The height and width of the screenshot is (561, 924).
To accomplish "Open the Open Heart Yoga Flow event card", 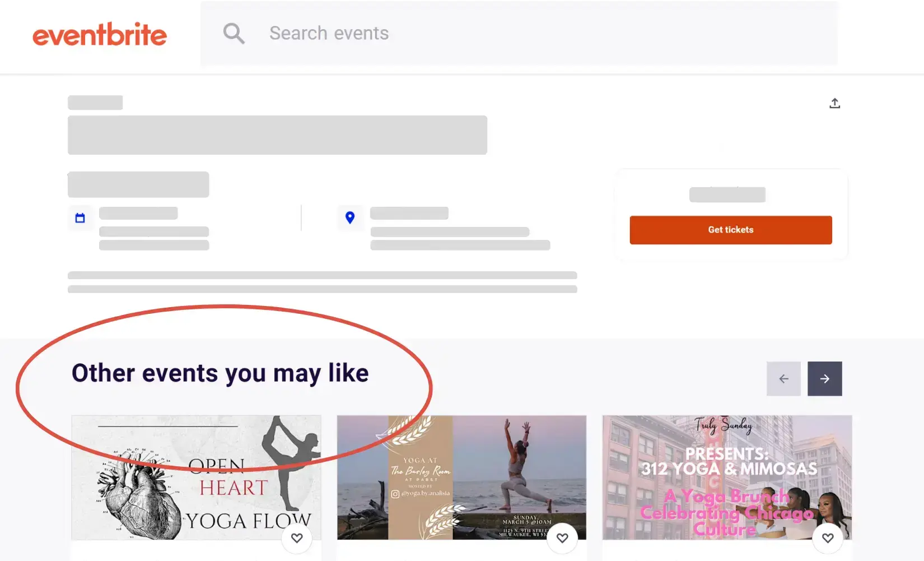I will pos(196,478).
